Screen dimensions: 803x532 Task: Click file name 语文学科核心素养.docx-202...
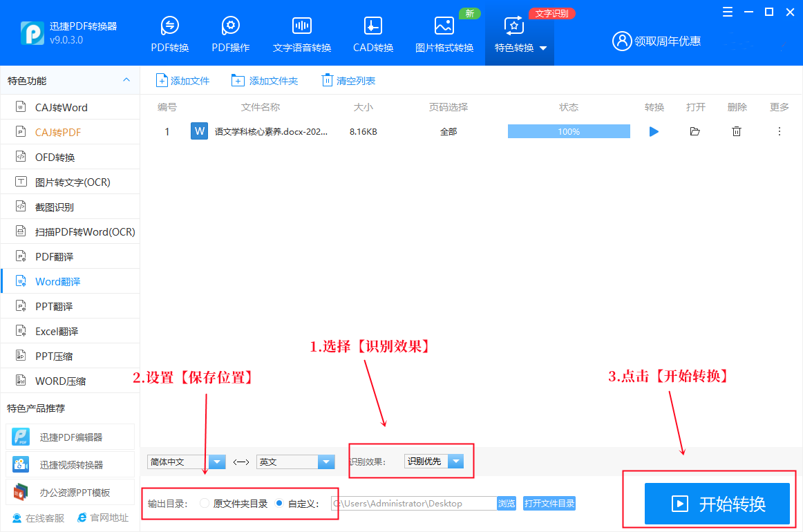click(271, 131)
